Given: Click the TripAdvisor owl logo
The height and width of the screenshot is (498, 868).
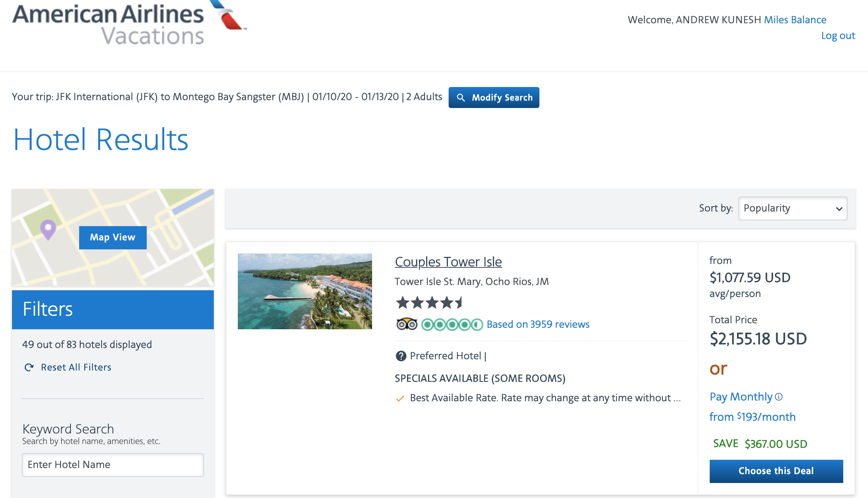Looking at the screenshot, I should pos(407,324).
